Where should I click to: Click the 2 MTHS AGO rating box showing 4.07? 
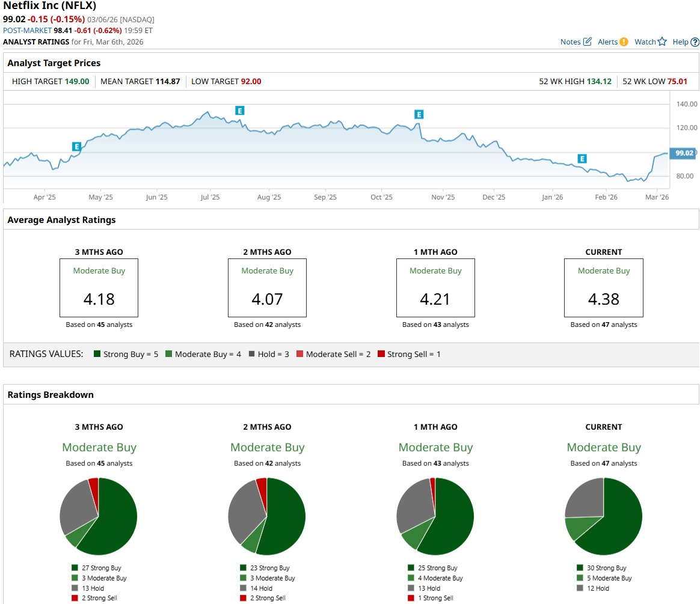(267, 288)
